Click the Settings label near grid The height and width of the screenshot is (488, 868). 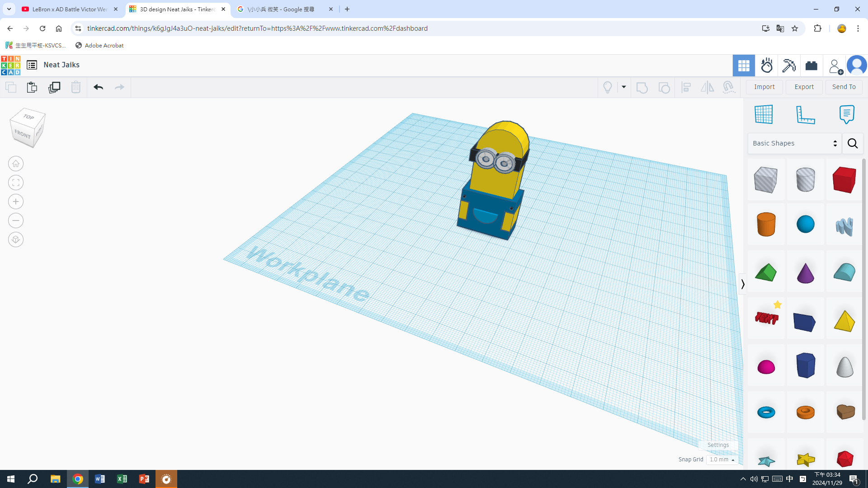(x=718, y=445)
